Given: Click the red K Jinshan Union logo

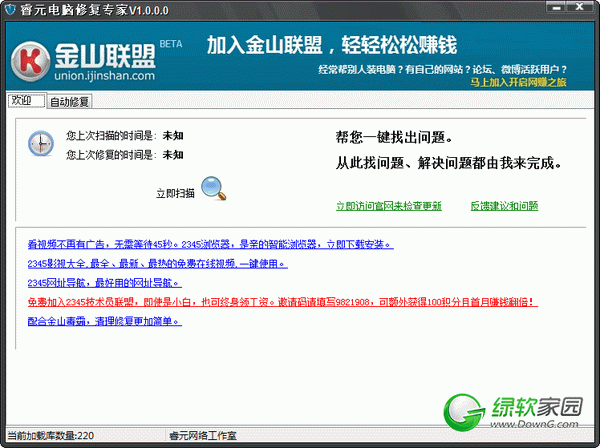Looking at the screenshot, I should [30, 62].
